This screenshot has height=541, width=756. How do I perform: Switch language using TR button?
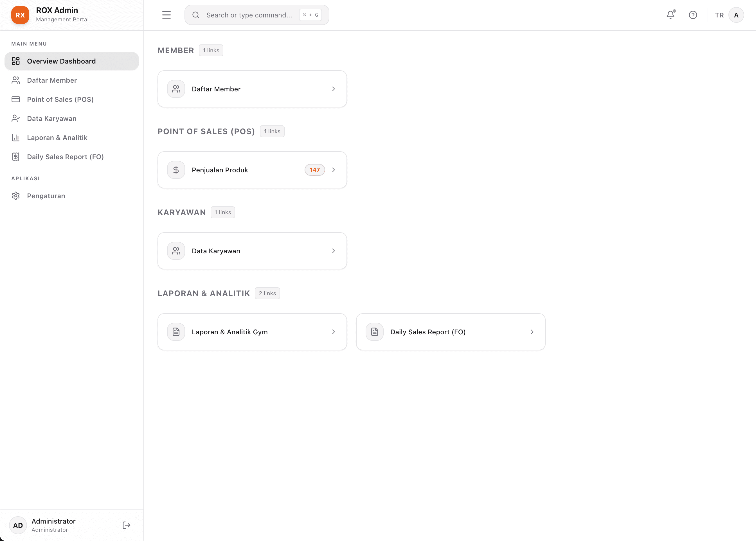(719, 15)
